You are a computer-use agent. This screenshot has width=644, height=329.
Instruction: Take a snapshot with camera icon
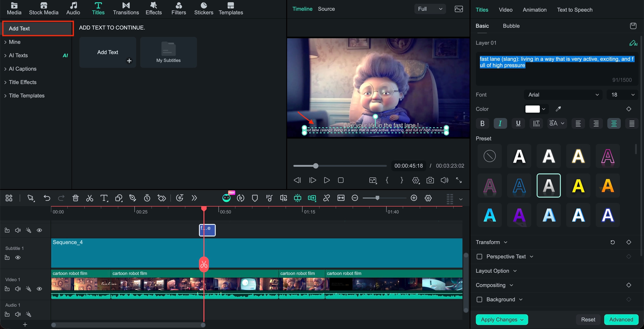pos(430,180)
